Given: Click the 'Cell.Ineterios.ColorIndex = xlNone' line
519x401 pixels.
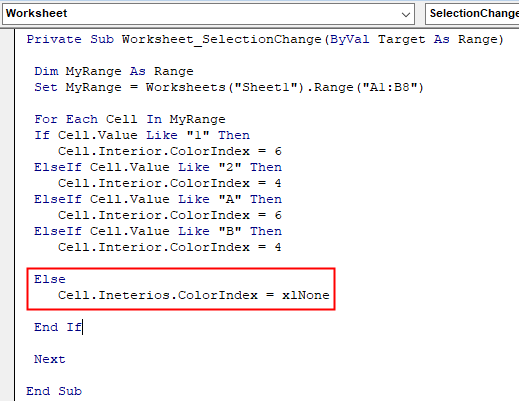Looking at the screenshot, I should 194,295.
